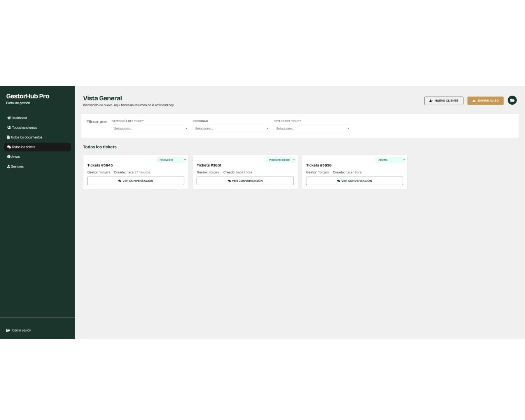The height and width of the screenshot is (420, 525).
Task: Click the Enviar Aviso button
Action: 485,101
